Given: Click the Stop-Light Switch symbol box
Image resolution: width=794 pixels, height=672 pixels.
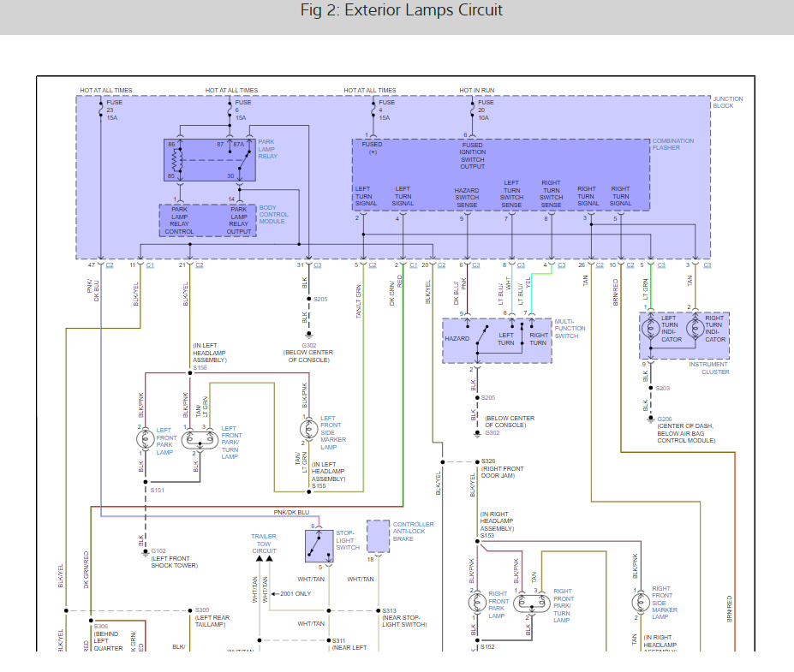Looking at the screenshot, I should [x=319, y=546].
